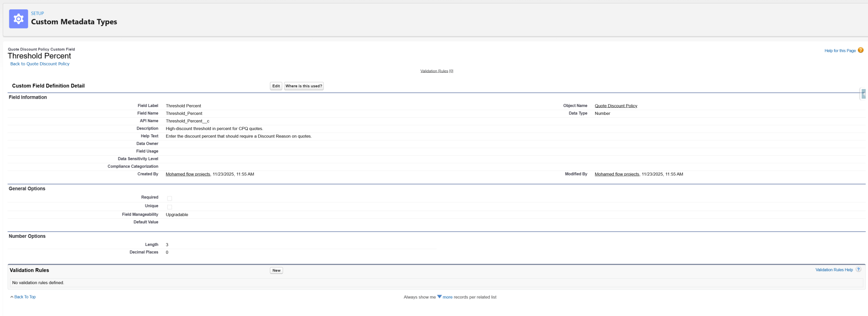Click the Back To Top arrow icon
This screenshot has height=316, width=868.
coord(12,297)
